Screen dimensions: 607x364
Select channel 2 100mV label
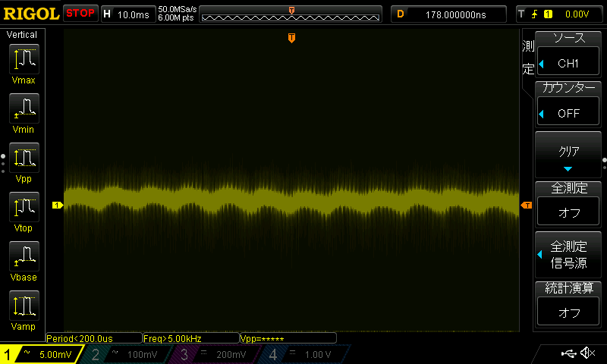pos(142,354)
